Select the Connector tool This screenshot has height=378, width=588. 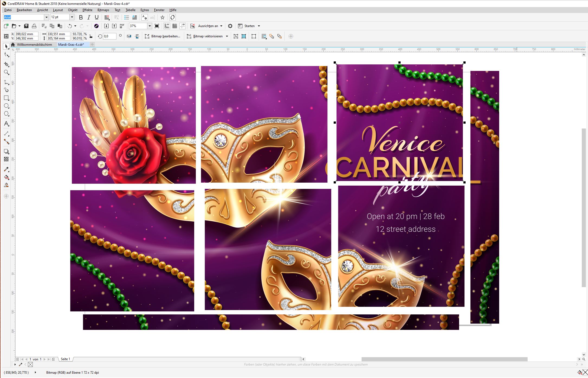click(x=6, y=142)
